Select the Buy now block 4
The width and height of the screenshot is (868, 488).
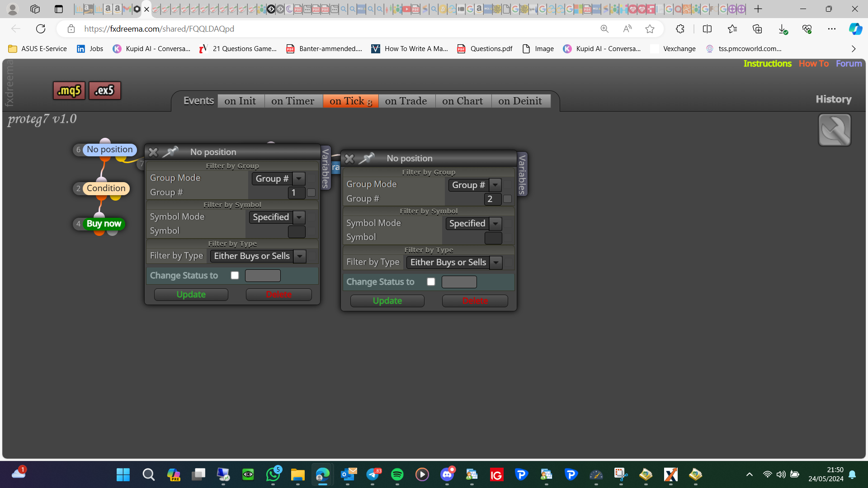[104, 224]
